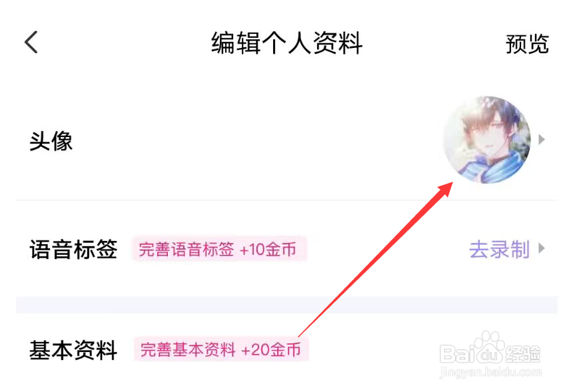The image size is (573, 392).
Task: Click the gray section divider bar
Action: click(x=286, y=305)
